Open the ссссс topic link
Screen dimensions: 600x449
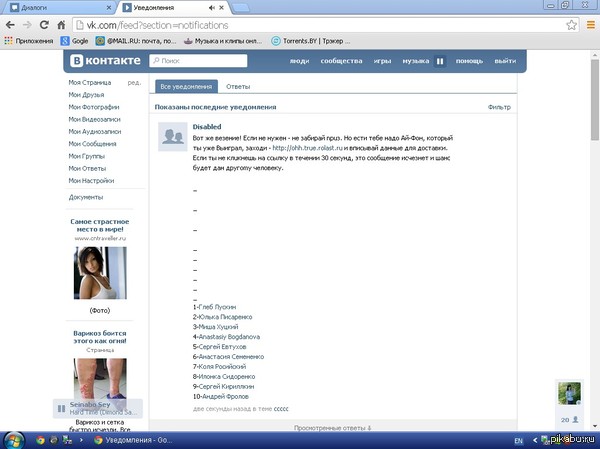click(x=281, y=409)
